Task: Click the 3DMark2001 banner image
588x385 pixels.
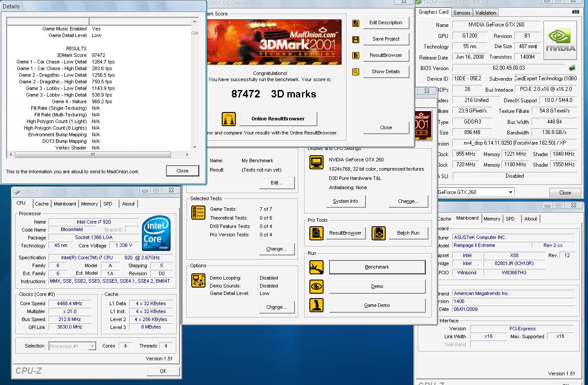Action: pos(274,42)
